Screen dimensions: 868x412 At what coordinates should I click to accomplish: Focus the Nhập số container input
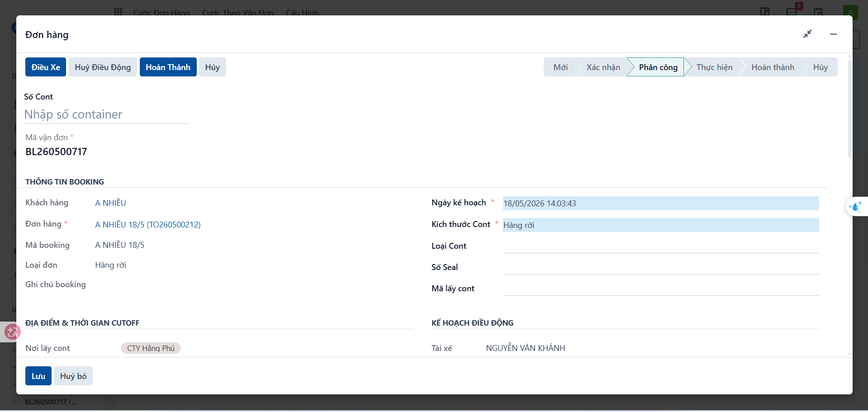pyautogui.click(x=107, y=114)
